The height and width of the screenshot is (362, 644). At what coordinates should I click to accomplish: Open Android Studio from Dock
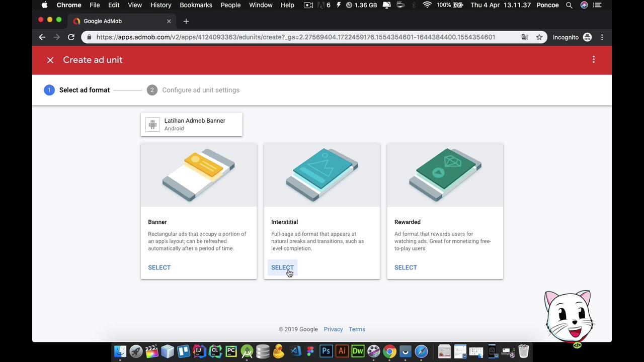tap(247, 351)
